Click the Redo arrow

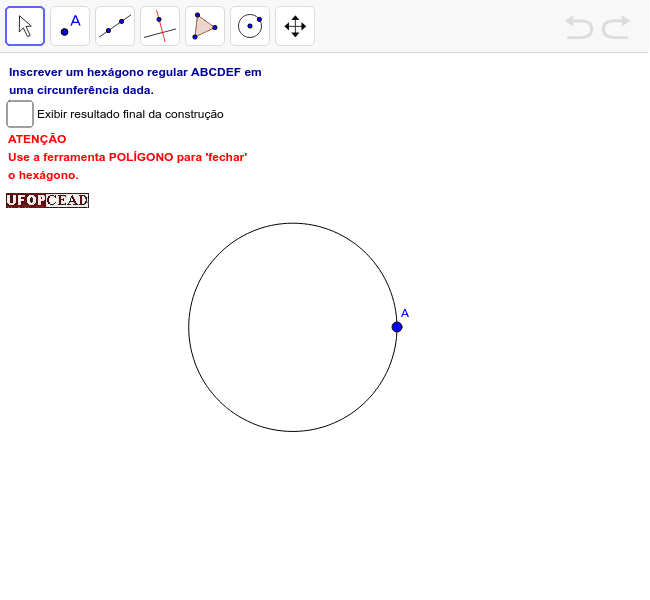coord(616,27)
